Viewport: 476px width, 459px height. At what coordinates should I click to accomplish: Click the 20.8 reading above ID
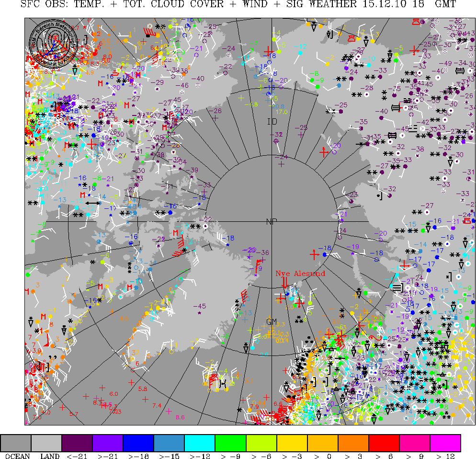click(278, 106)
